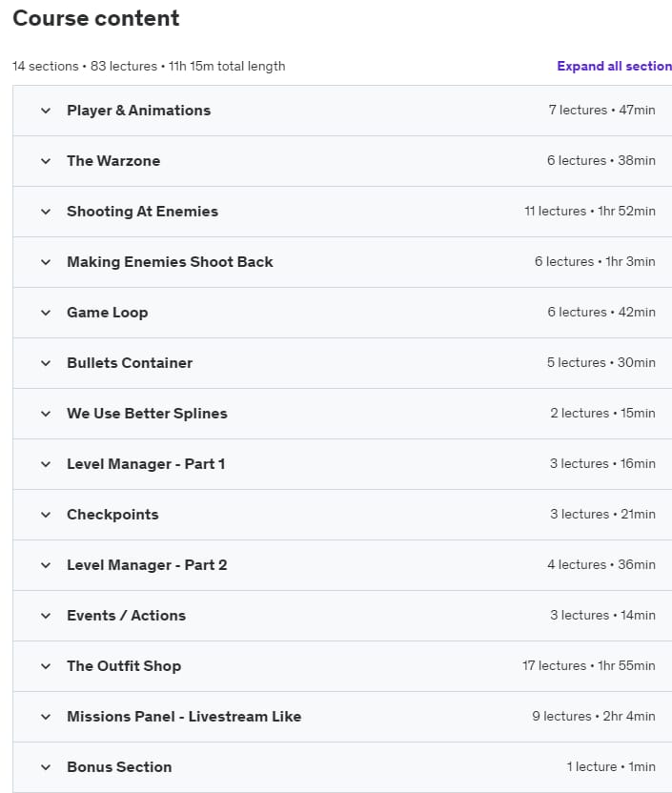This screenshot has height=793, width=672.
Task: Click The Outfit Shop title
Action: pyautogui.click(x=124, y=666)
